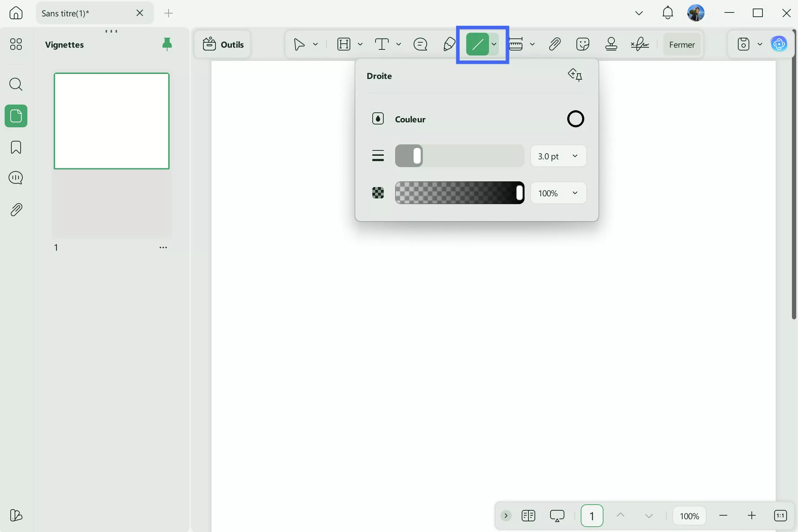Expand the line tool options chevron
The width and height of the screenshot is (798, 532).
click(494, 44)
